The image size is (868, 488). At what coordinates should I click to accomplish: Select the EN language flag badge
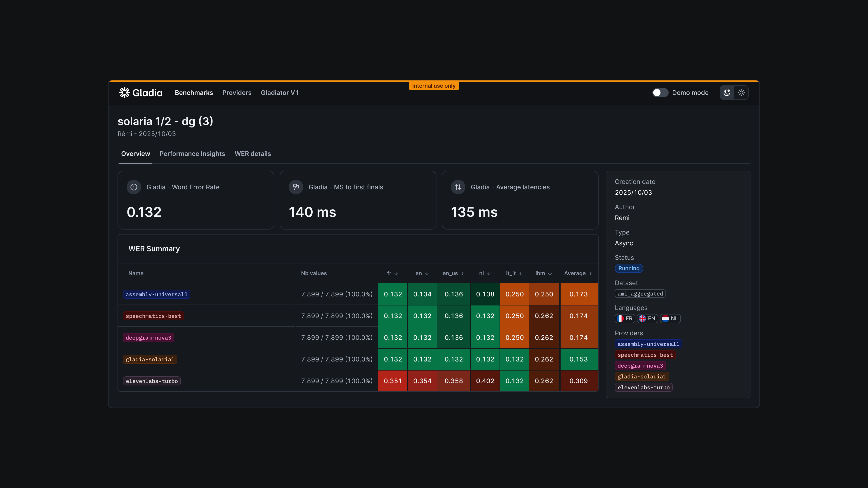tap(647, 318)
